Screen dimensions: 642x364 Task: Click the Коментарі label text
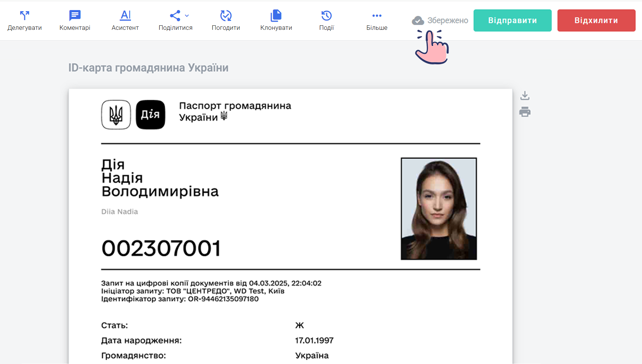tap(75, 28)
